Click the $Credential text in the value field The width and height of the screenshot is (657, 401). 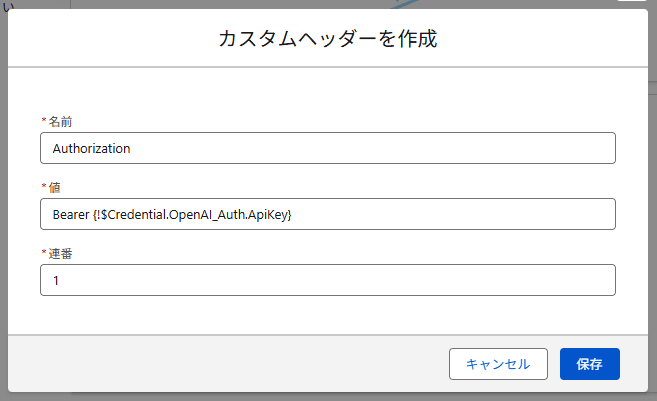click(x=136, y=215)
